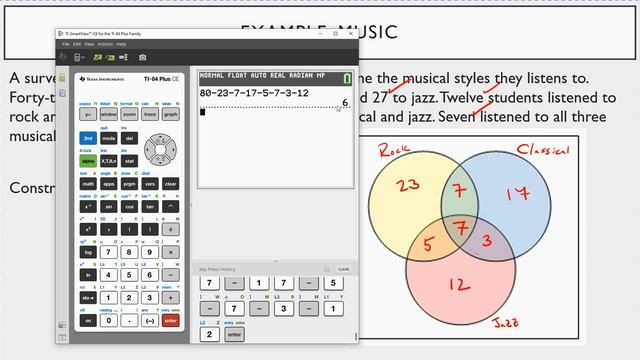Click the log key

(88, 253)
